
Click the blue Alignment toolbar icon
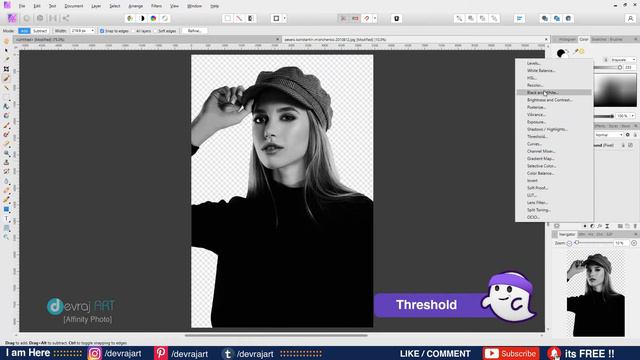pos(519,18)
